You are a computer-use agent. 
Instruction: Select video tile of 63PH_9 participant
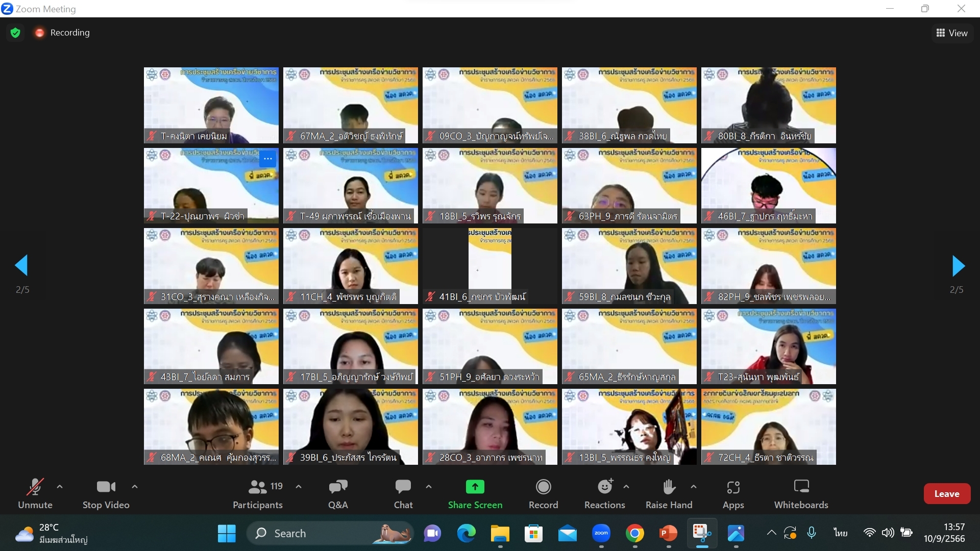629,186
